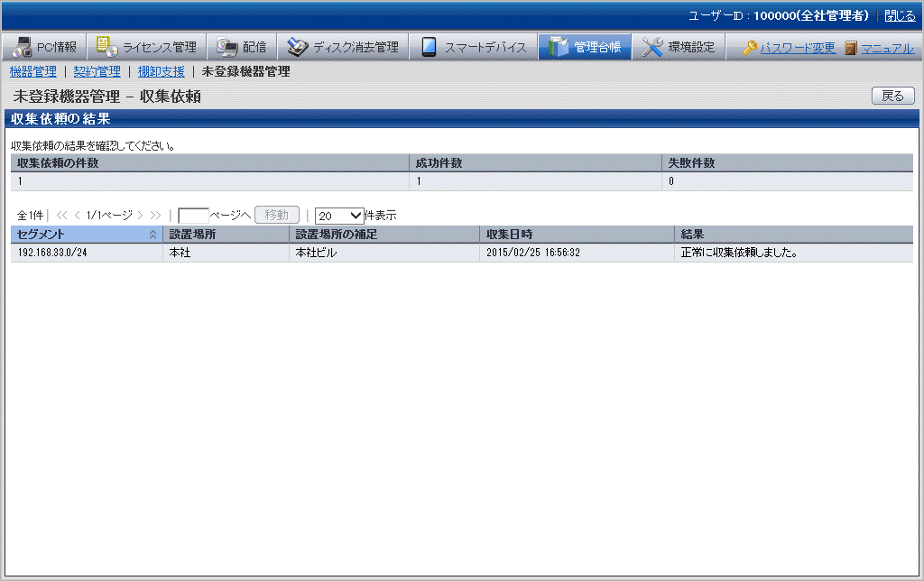
Task: Click the PC情報 computer icon
Action: (x=23, y=47)
